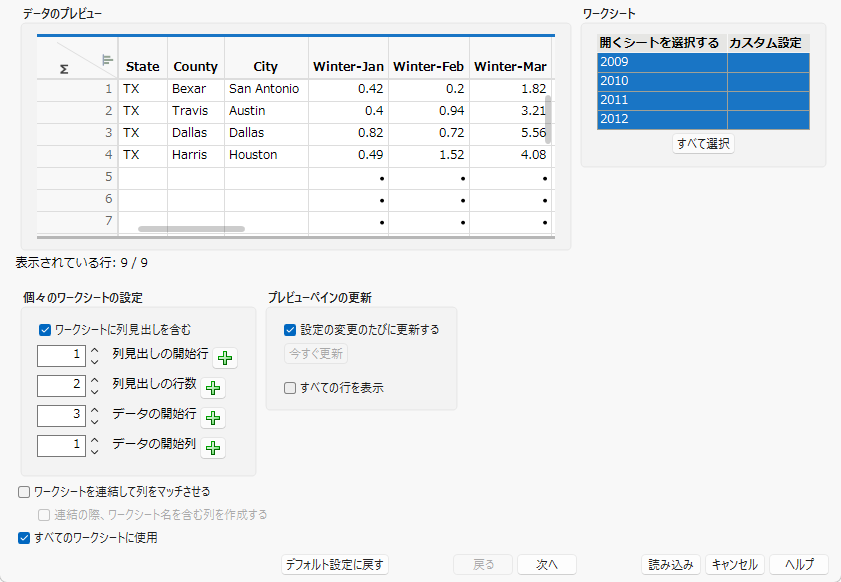
Task: Click the Travis county cell
Action: tap(196, 111)
